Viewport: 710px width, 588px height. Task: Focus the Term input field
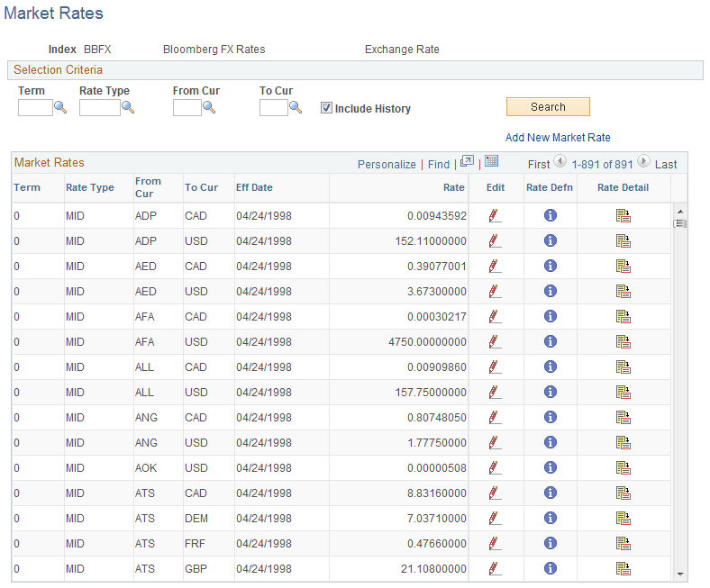35,108
